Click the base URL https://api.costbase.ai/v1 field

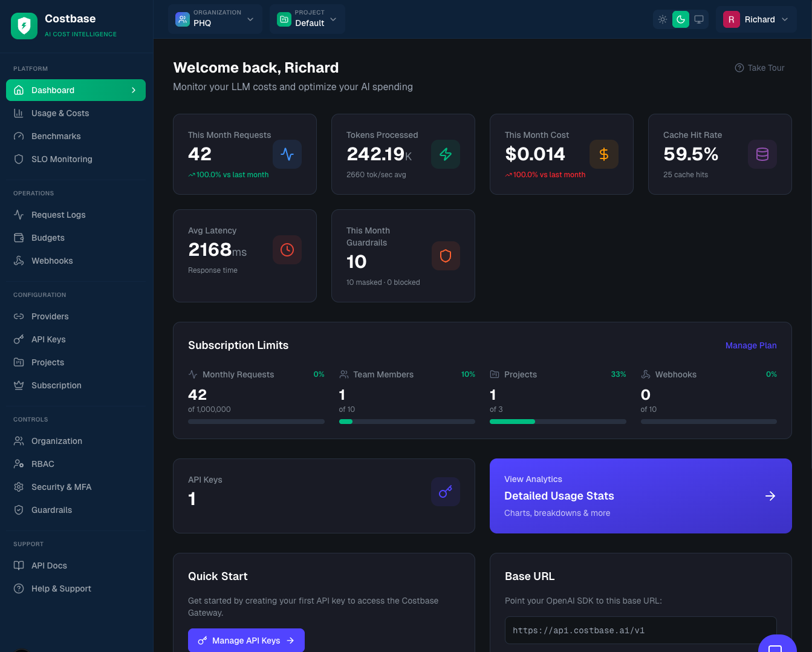(x=641, y=630)
